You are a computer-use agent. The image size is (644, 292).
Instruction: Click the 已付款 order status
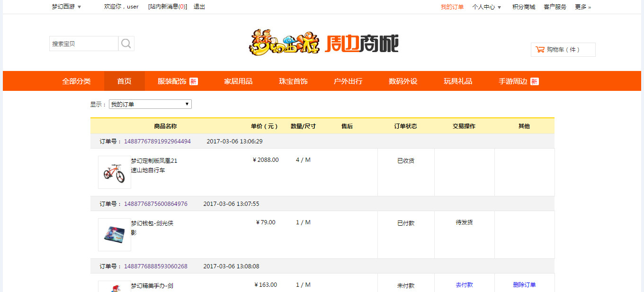coord(406,223)
